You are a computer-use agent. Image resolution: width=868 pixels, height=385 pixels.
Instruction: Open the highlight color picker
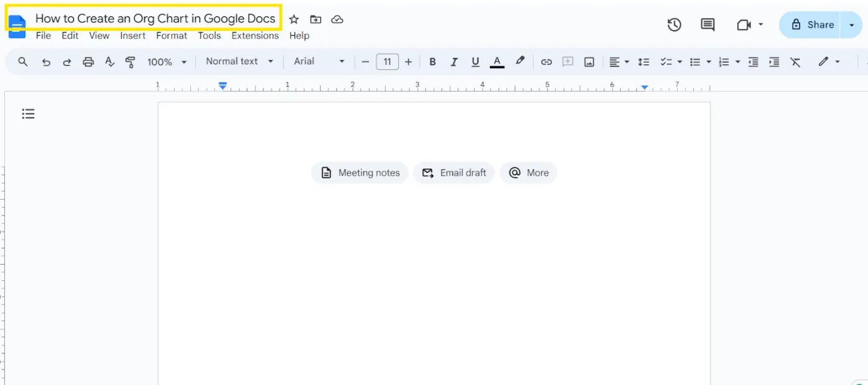(x=520, y=61)
